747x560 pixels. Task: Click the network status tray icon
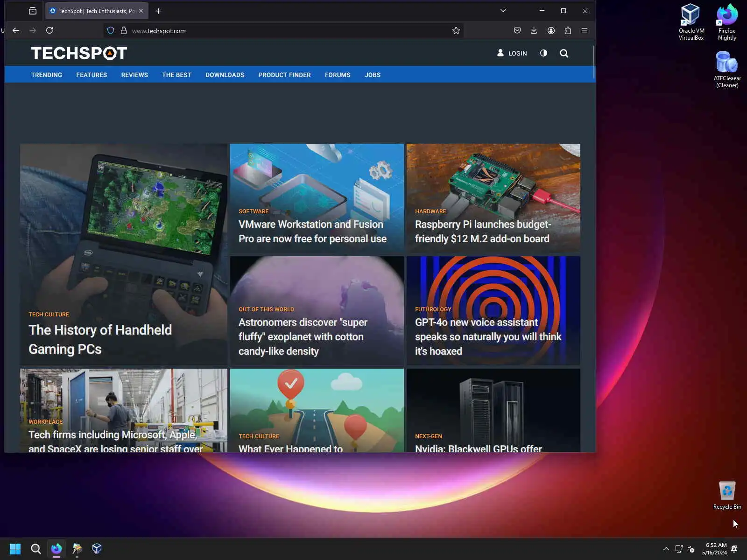pos(679,549)
